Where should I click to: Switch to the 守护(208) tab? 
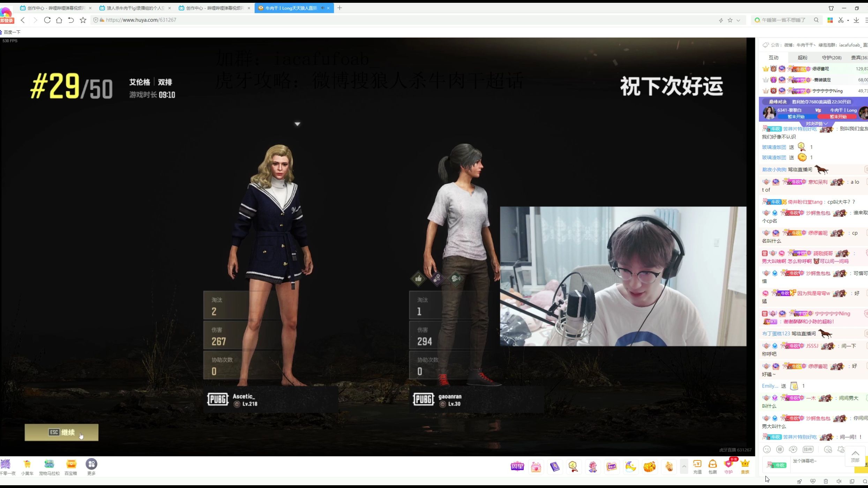[832, 58]
